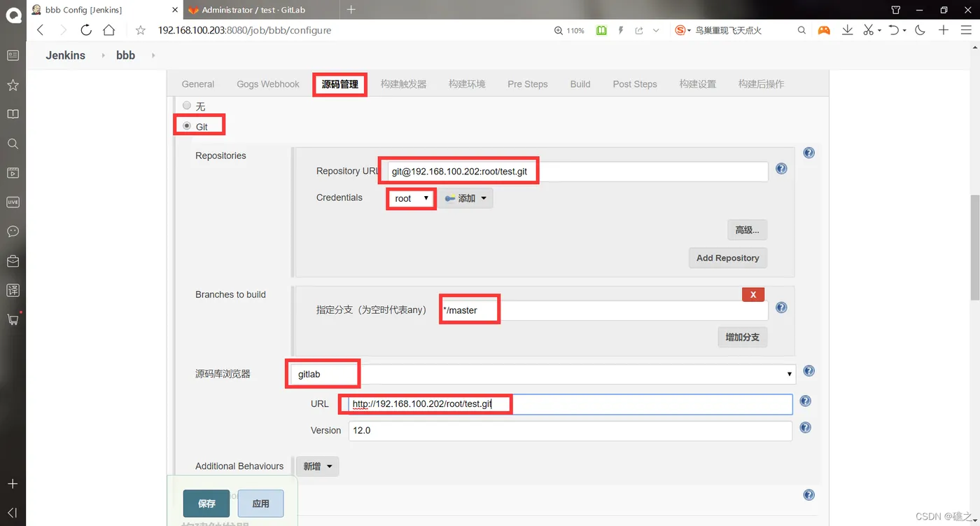This screenshot has width=980, height=526.
Task: Select the Git radio button
Action: click(x=186, y=126)
